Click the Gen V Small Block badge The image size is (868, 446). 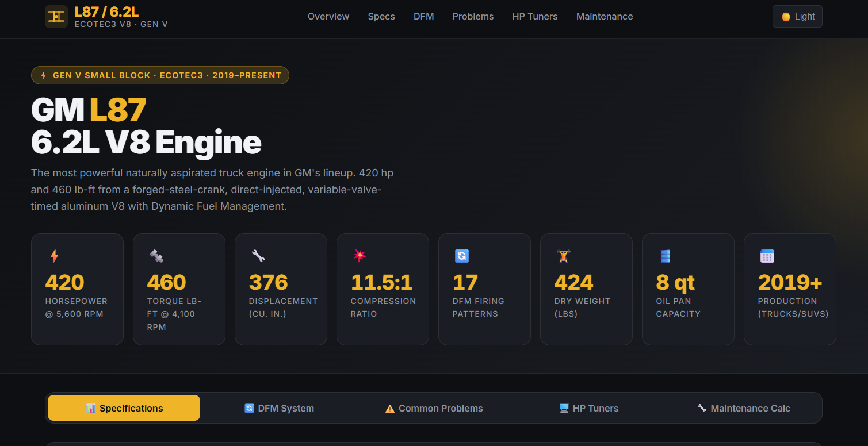coord(160,75)
